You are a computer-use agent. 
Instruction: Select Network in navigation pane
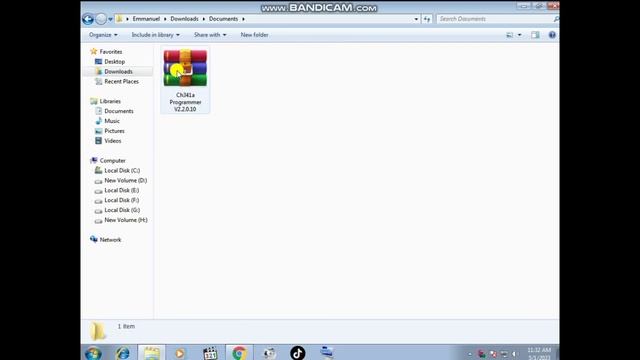pos(110,240)
